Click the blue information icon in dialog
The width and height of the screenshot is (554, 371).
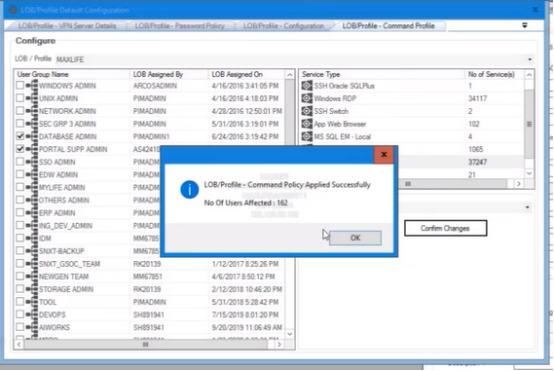[x=189, y=189]
